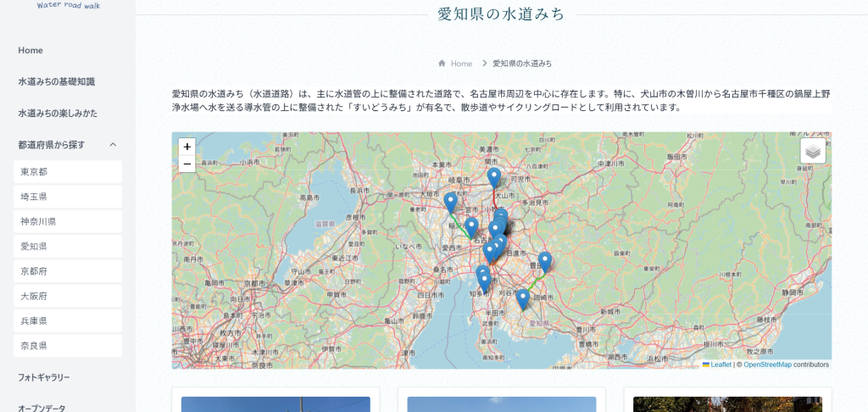Open the map layers control
The image size is (868, 412).
coord(812,151)
